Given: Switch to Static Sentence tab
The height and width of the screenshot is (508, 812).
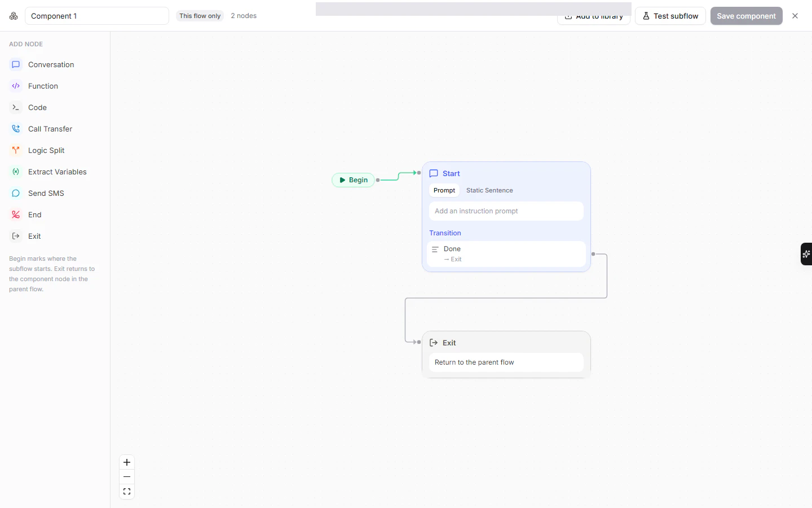Looking at the screenshot, I should [x=489, y=190].
